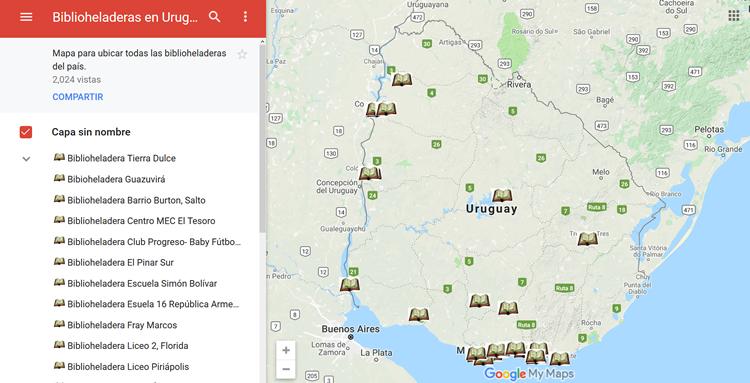This screenshot has width=750, height=383.
Task: Click Buenos Aires label on map
Action: tap(351, 329)
